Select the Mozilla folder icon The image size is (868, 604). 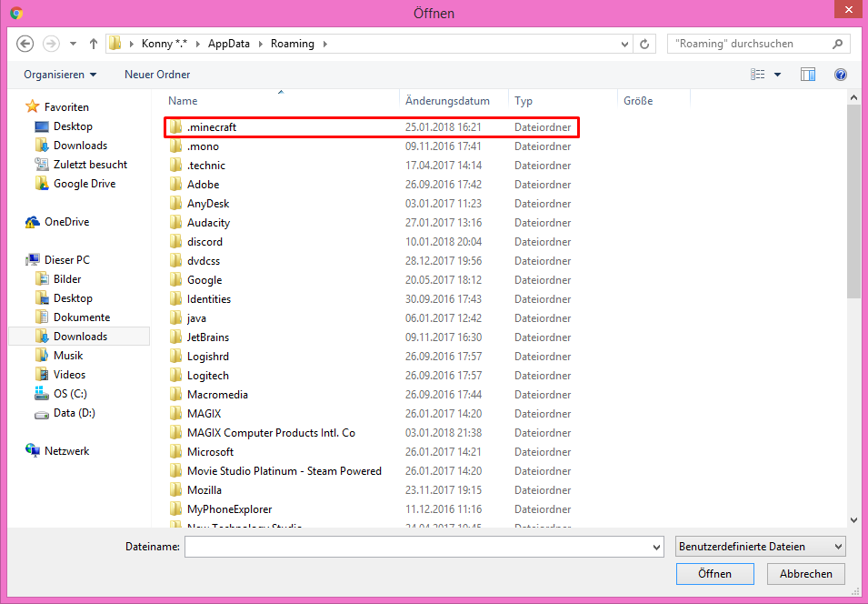[x=175, y=490]
